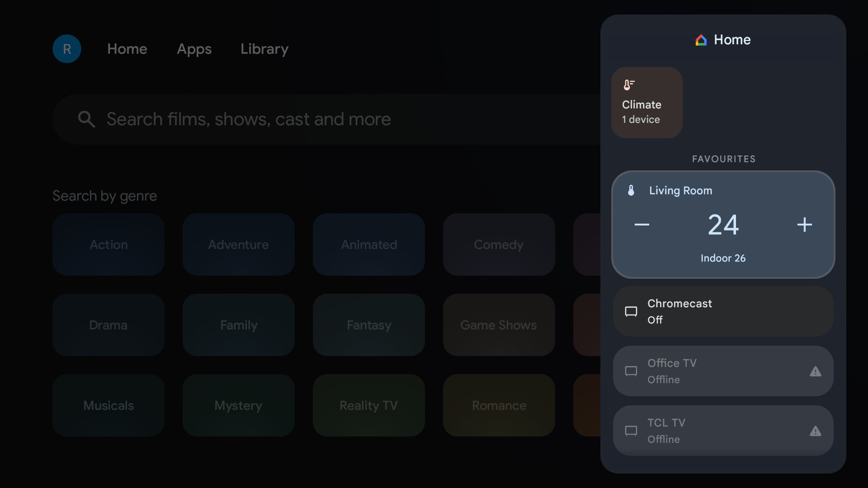Increase Living Room temperature with plus

pyautogui.click(x=804, y=225)
